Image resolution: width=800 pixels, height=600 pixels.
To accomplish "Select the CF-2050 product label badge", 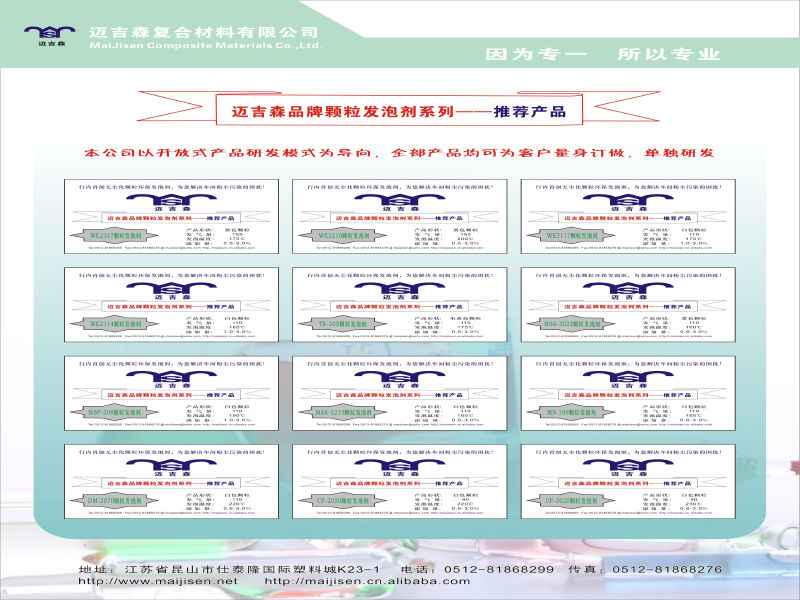I will (343, 501).
